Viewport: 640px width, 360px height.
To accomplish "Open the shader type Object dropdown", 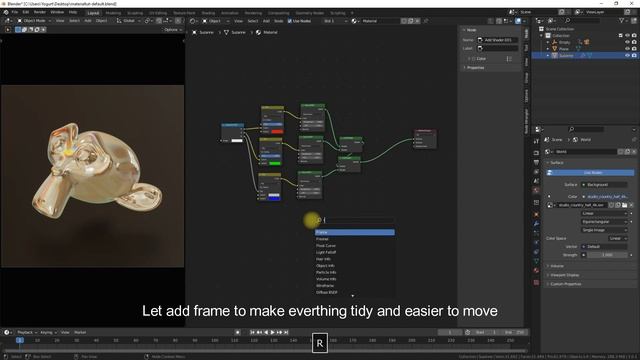I will click(215, 21).
